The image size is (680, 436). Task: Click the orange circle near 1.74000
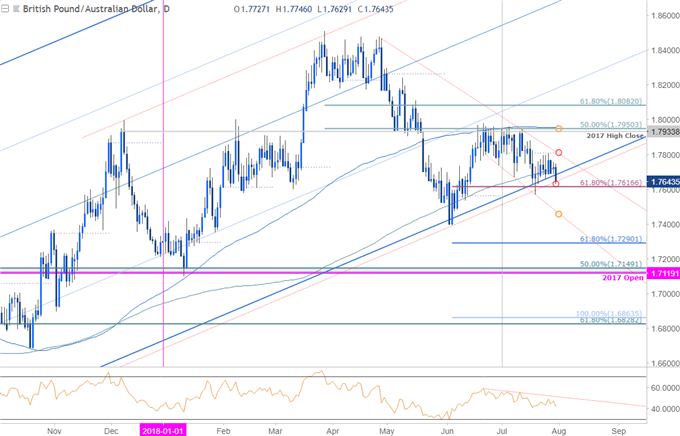559,214
